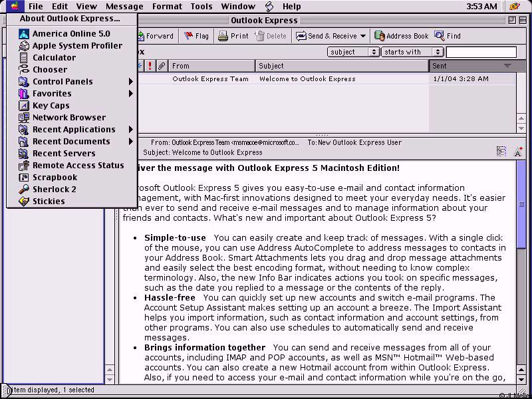Screen dimensions: 532x399
Task: Open the Format menu
Action: (x=167, y=6)
